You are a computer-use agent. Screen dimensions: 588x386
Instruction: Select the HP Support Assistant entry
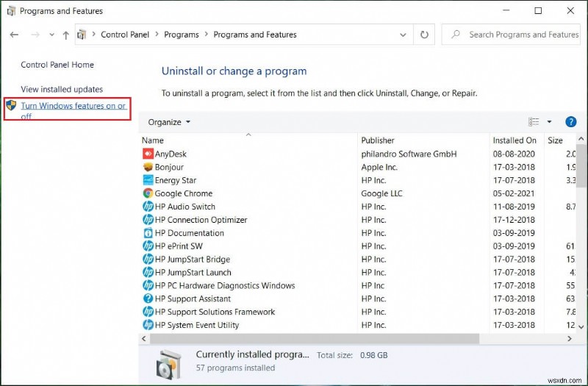pyautogui.click(x=193, y=299)
